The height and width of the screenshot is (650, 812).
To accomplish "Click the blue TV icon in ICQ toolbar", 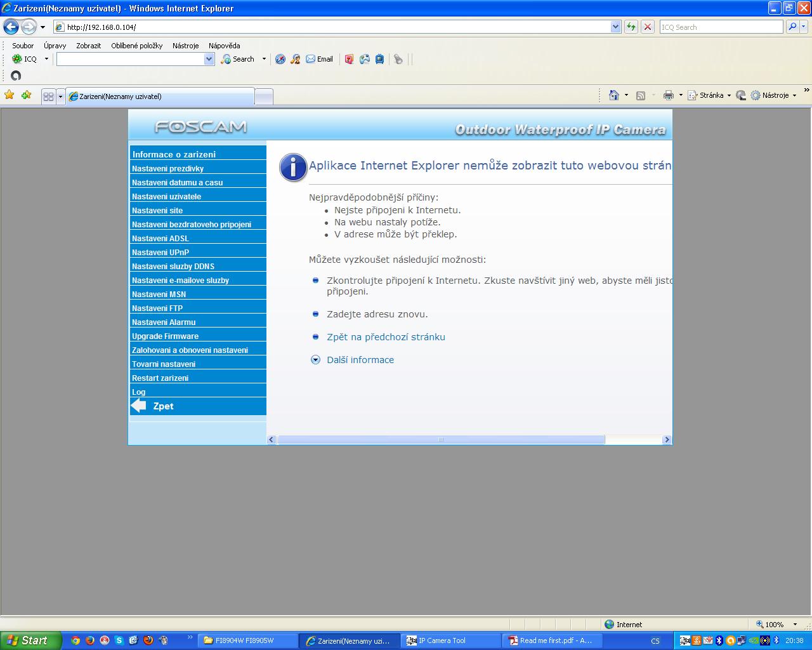I will pyautogui.click(x=380, y=59).
